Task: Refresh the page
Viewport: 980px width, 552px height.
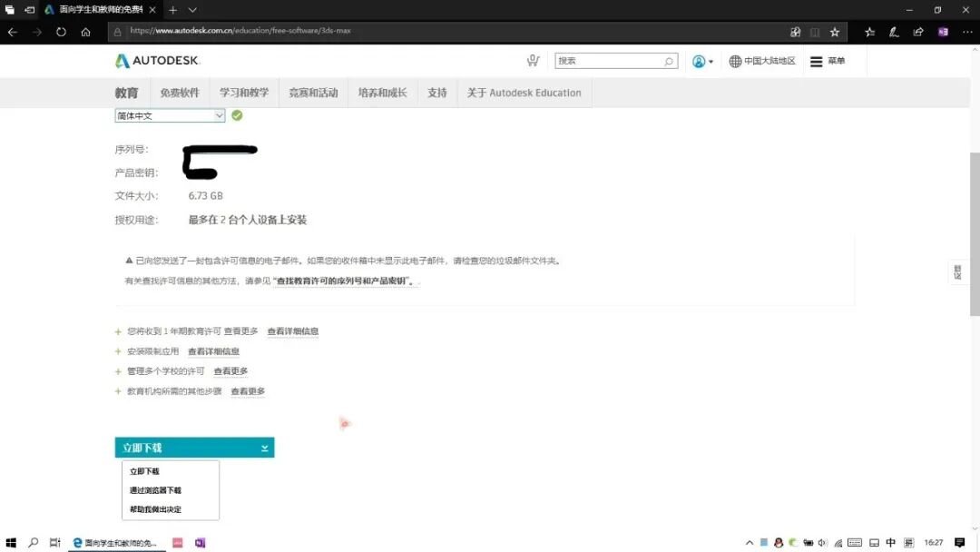Action: pyautogui.click(x=61, y=32)
